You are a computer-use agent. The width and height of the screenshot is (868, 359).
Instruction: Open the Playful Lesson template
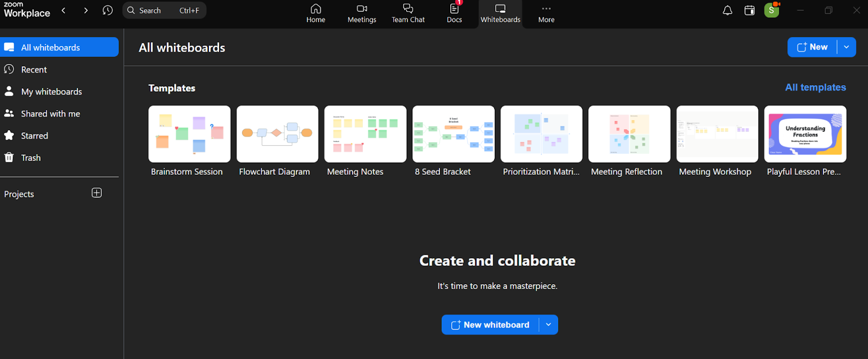[805, 141]
